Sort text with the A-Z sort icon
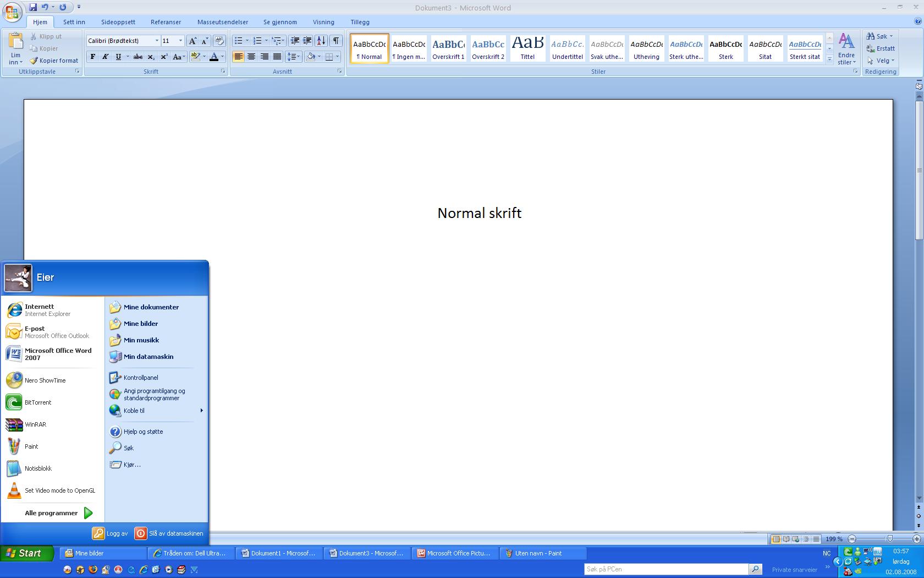 [x=321, y=41]
